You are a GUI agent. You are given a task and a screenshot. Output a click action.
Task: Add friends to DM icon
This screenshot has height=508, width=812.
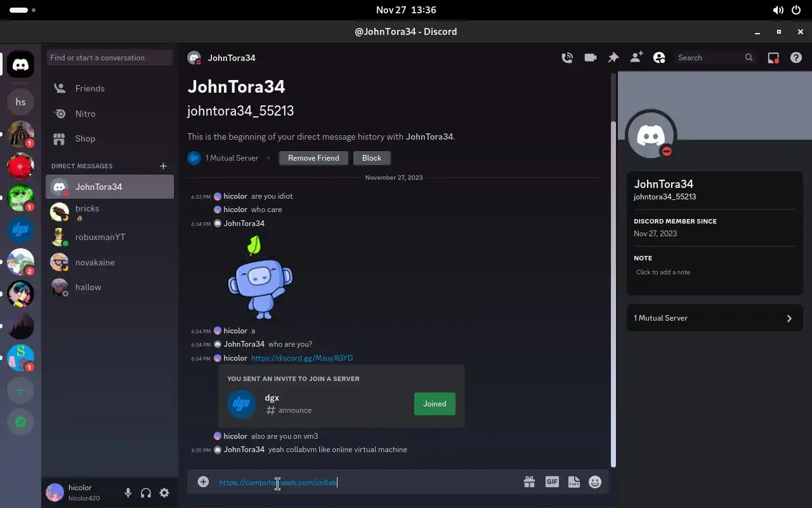click(636, 58)
